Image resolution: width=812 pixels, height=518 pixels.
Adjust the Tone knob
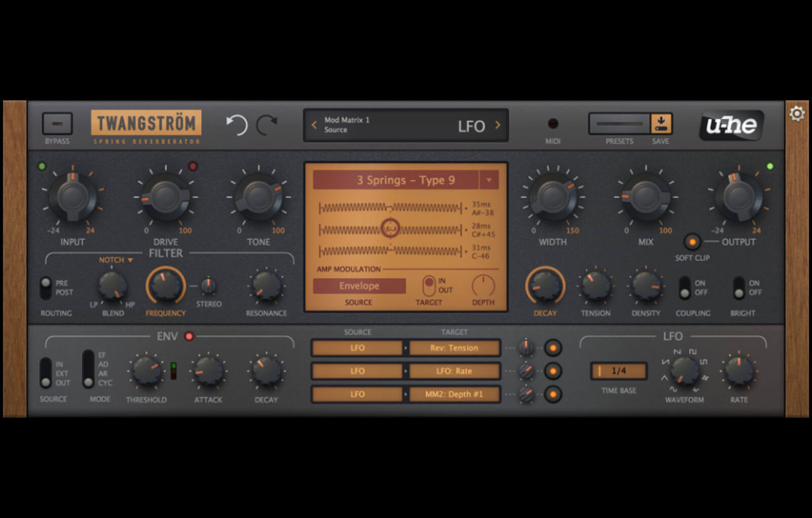coord(259,197)
